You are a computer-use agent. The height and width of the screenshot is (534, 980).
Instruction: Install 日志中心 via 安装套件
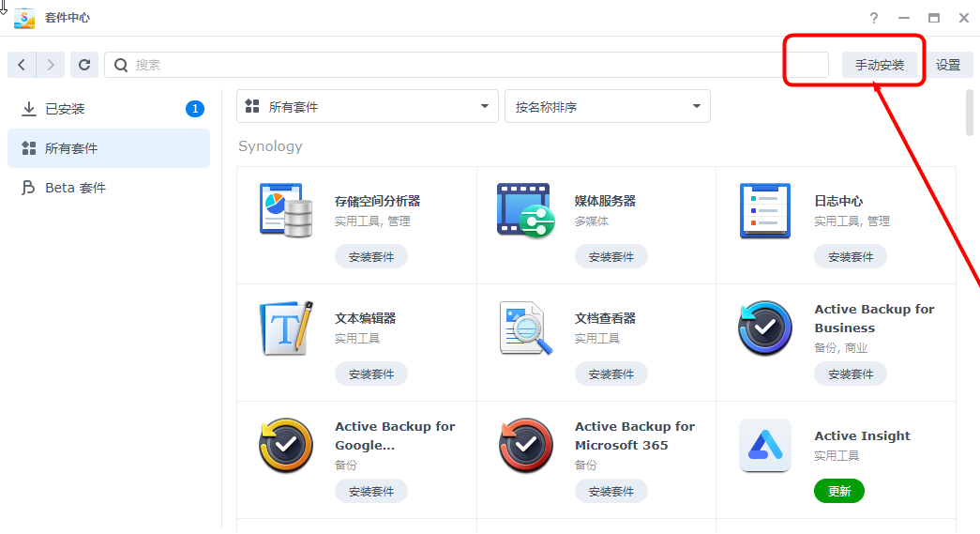851,256
